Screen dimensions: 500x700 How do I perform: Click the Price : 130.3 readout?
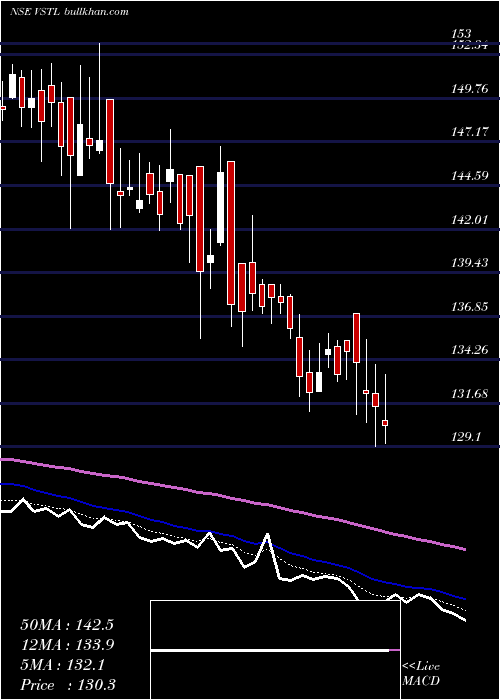tap(68, 685)
